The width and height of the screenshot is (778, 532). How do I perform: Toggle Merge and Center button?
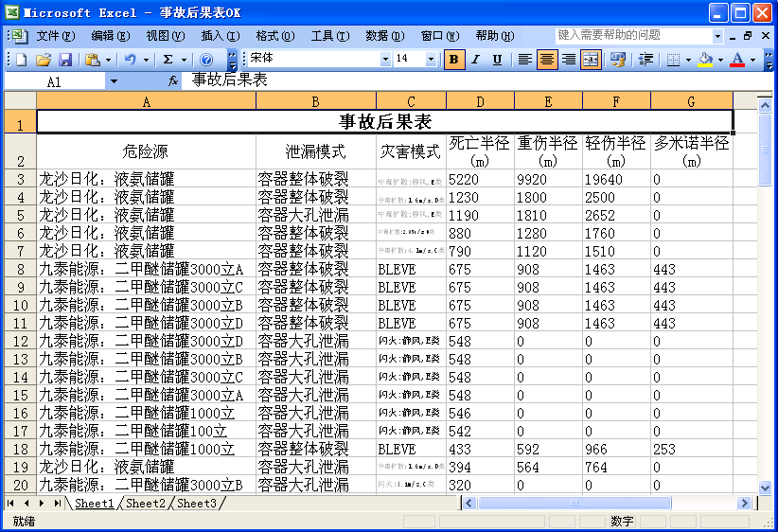591,60
